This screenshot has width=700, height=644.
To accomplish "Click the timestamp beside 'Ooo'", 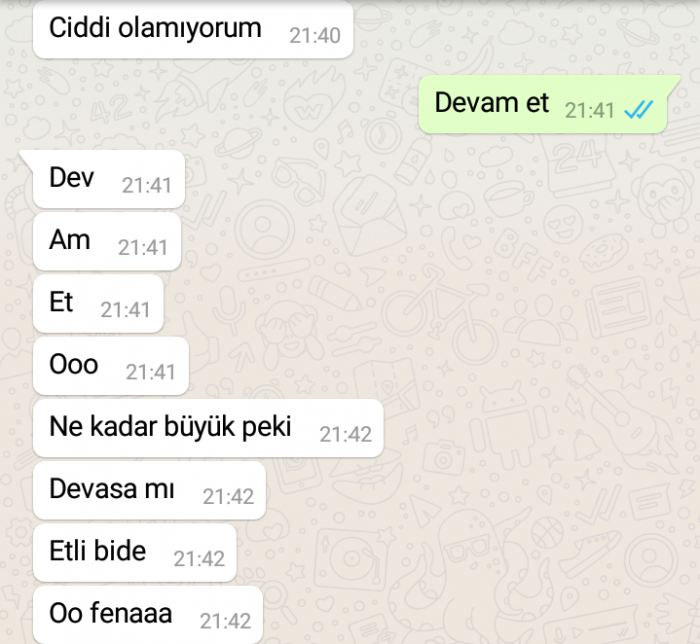I will (150, 372).
